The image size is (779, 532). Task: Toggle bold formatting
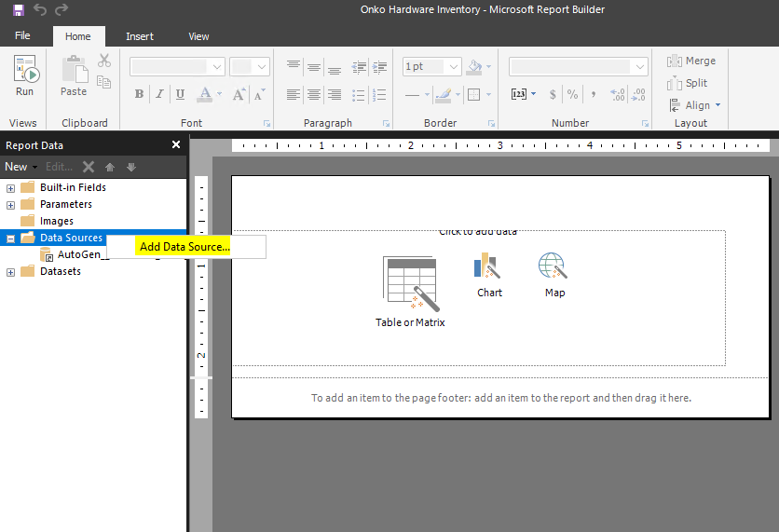(139, 94)
